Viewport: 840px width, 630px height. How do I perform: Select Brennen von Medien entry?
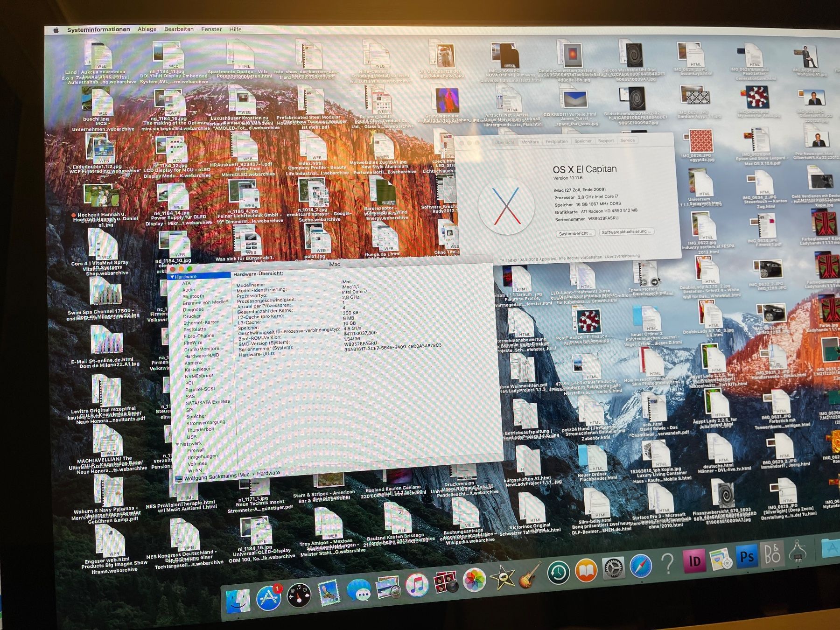[x=205, y=302]
